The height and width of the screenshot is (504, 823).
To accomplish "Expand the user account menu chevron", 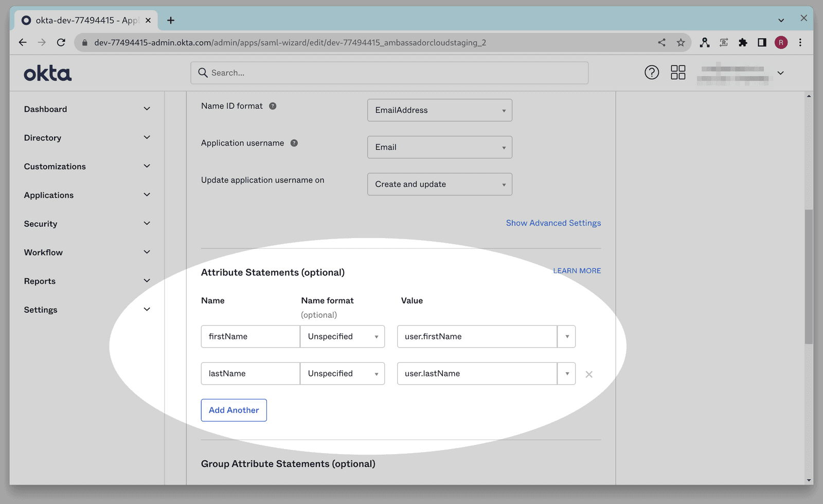I will coord(780,73).
